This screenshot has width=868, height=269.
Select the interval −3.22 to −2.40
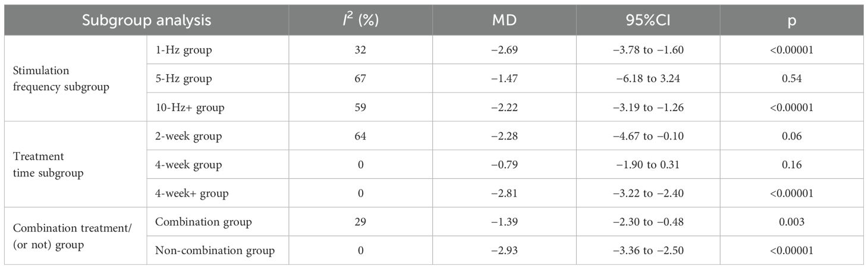point(647,194)
